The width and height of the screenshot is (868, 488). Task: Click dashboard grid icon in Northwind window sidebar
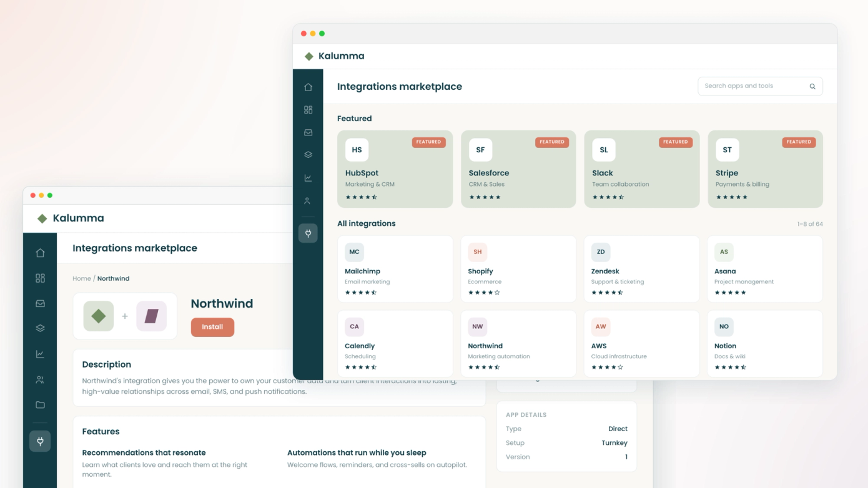pyautogui.click(x=40, y=278)
